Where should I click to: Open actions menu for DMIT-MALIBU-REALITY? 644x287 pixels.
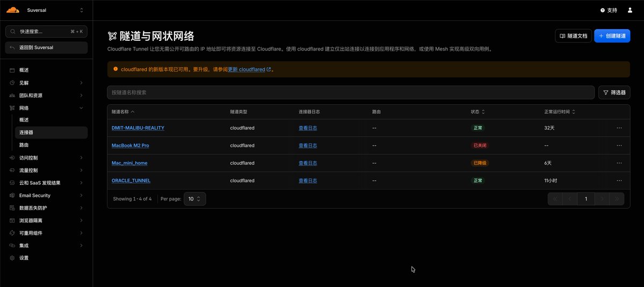pos(619,128)
